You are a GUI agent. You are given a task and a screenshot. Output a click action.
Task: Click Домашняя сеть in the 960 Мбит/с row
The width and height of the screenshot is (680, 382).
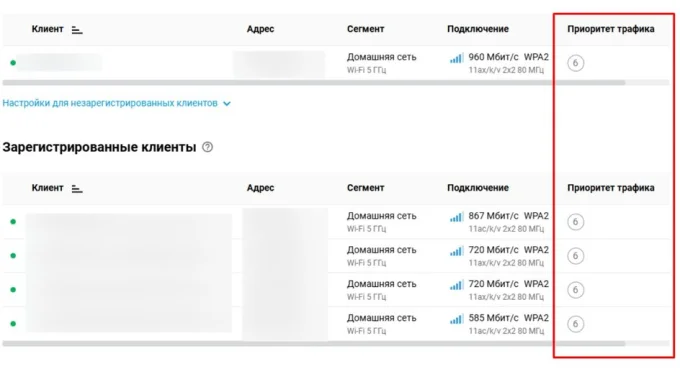(x=381, y=57)
